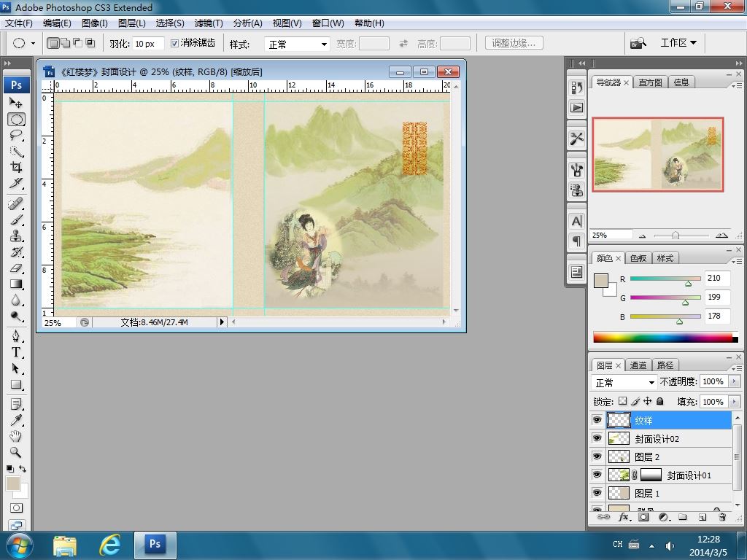Toggle lock position for layer
This screenshot has height=560, width=747.
pyautogui.click(x=648, y=402)
